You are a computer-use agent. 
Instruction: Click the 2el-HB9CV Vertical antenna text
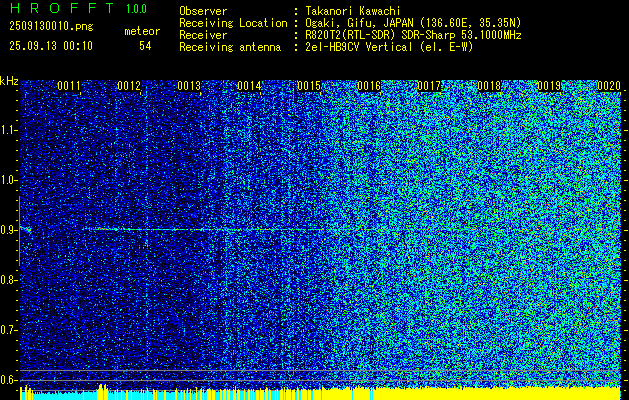pyautogui.click(x=389, y=47)
